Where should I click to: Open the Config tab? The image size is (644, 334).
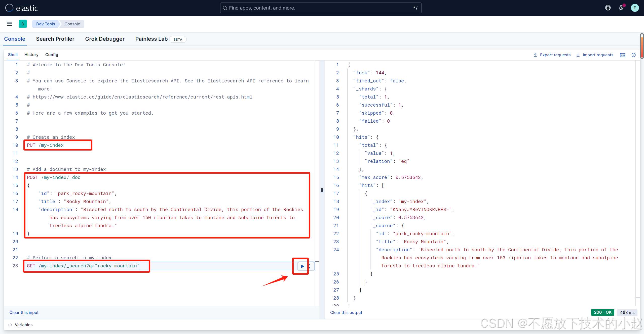[52, 55]
